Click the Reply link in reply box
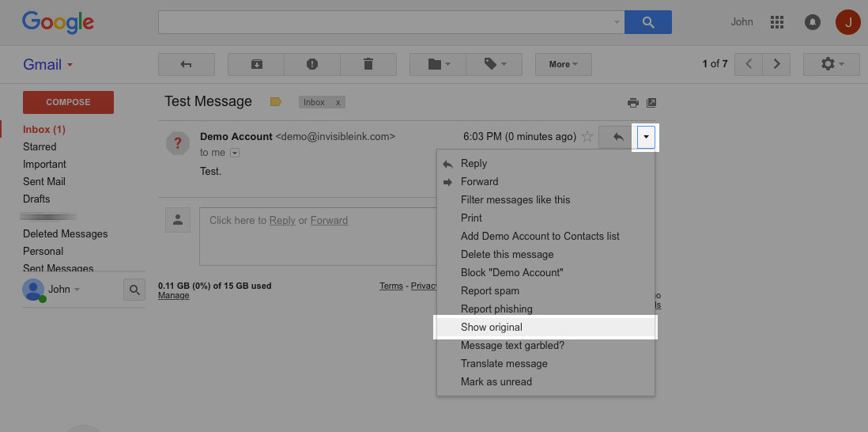Image resolution: width=868 pixels, height=432 pixels. pos(282,221)
